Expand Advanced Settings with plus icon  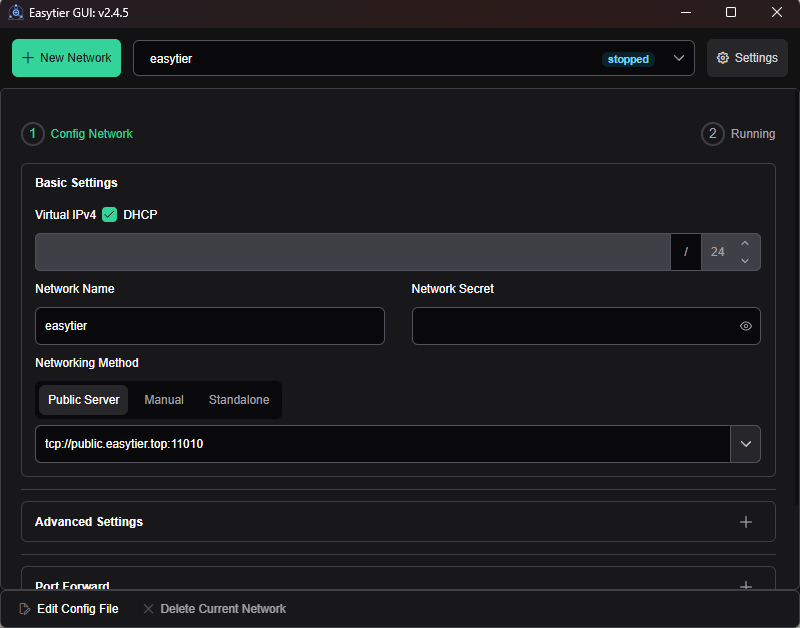pos(745,522)
